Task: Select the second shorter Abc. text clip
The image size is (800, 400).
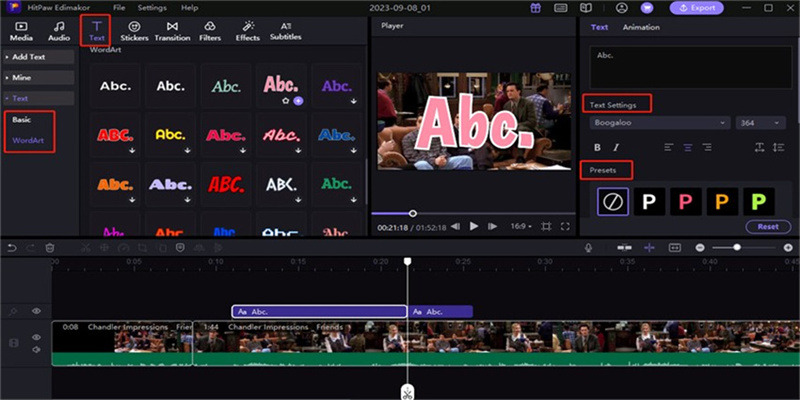Action: [441, 312]
